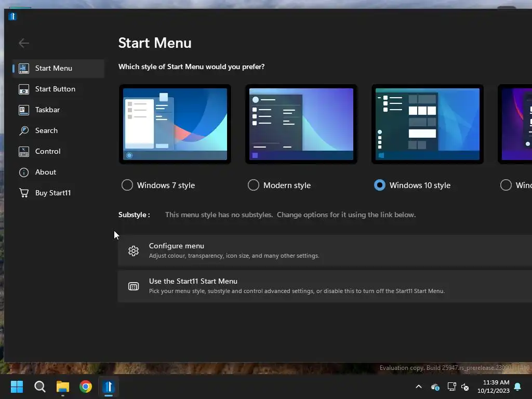Select Modern style radio button
The height and width of the screenshot is (399, 532).
pyautogui.click(x=254, y=185)
